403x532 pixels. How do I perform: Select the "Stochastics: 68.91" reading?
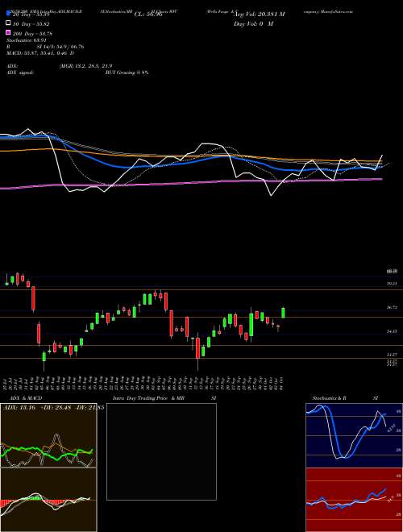(x=27, y=40)
